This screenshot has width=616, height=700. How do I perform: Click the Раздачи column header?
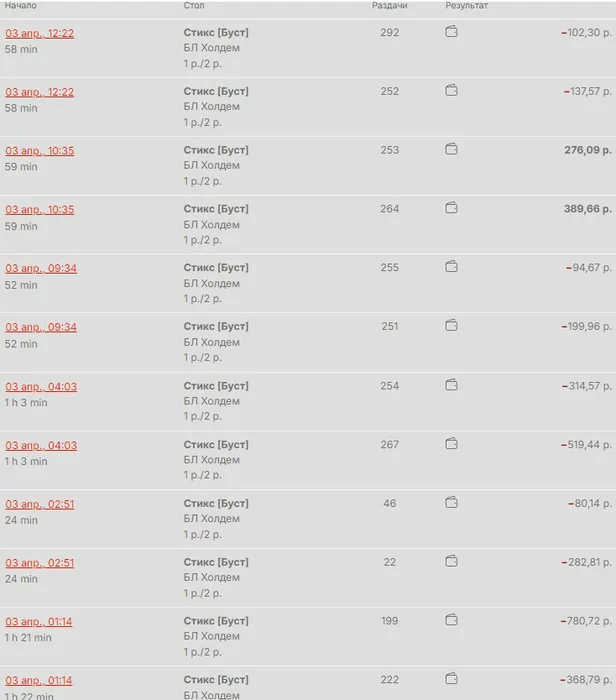(x=389, y=6)
